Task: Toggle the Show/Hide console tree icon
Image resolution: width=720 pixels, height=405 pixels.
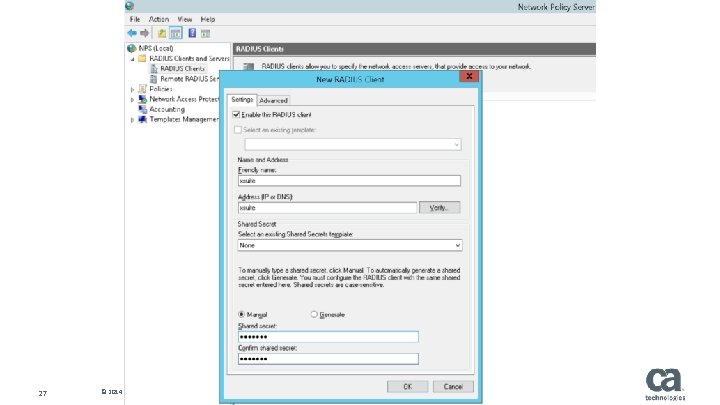Action: pyautogui.click(x=175, y=33)
